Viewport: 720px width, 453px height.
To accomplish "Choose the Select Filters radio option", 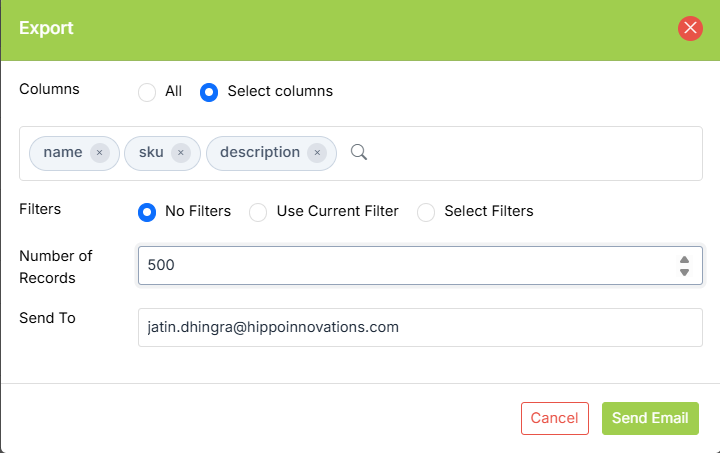I will pyautogui.click(x=426, y=212).
